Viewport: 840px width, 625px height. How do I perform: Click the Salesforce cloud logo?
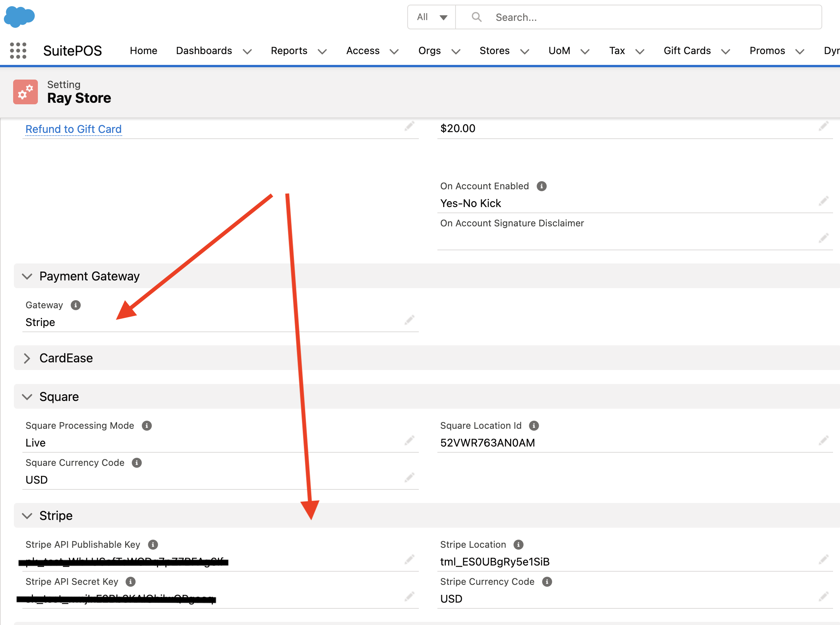[19, 17]
